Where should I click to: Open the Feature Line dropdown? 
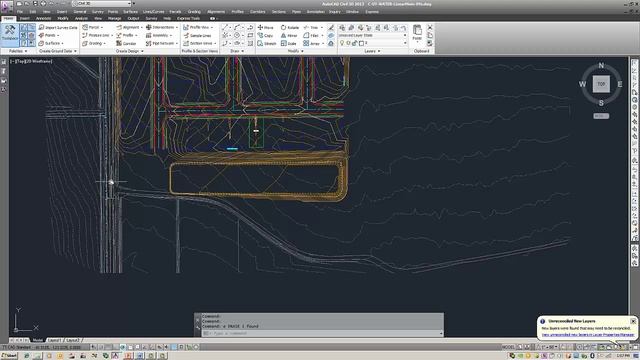(x=98, y=36)
